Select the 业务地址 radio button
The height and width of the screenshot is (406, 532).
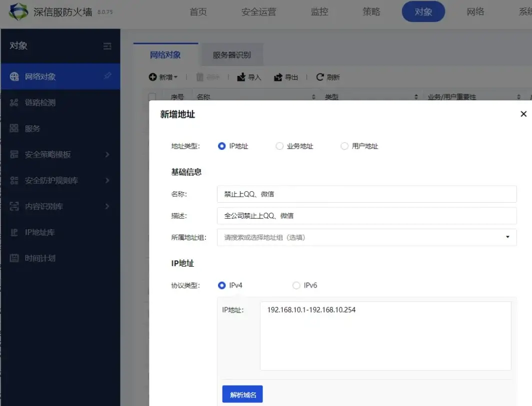279,146
